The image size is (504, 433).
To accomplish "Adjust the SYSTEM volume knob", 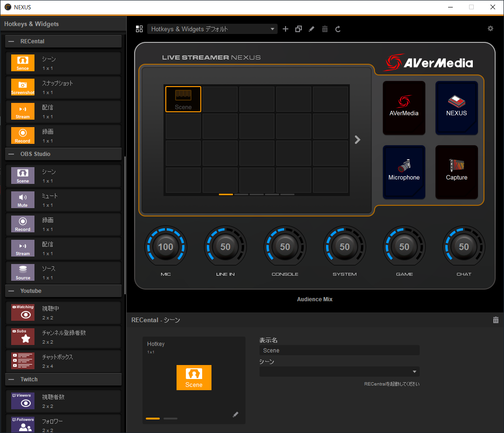I will click(345, 246).
